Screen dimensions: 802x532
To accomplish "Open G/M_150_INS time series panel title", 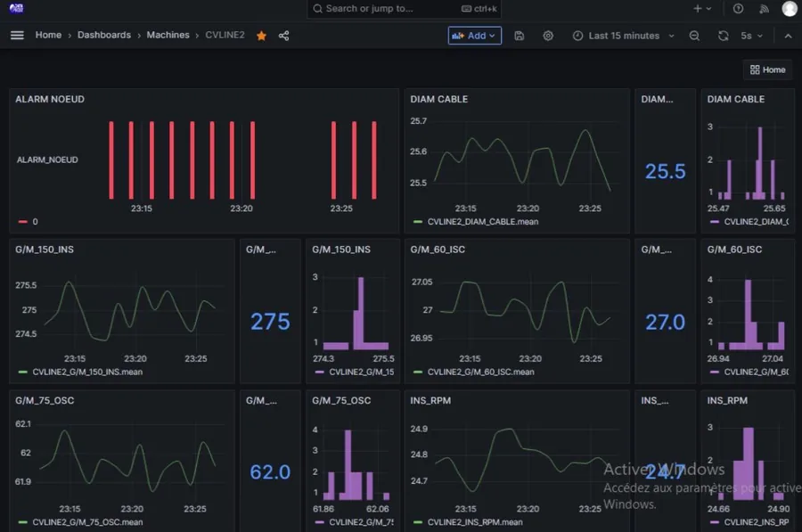I will 45,250.
